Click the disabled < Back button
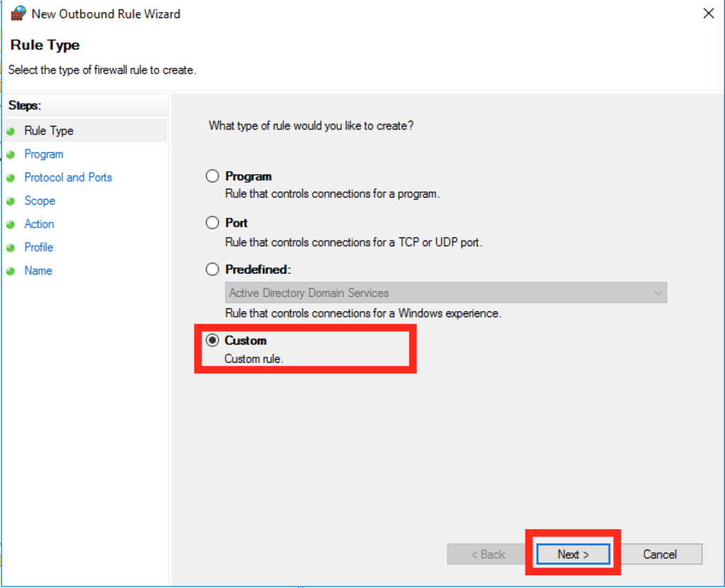 coord(489,554)
